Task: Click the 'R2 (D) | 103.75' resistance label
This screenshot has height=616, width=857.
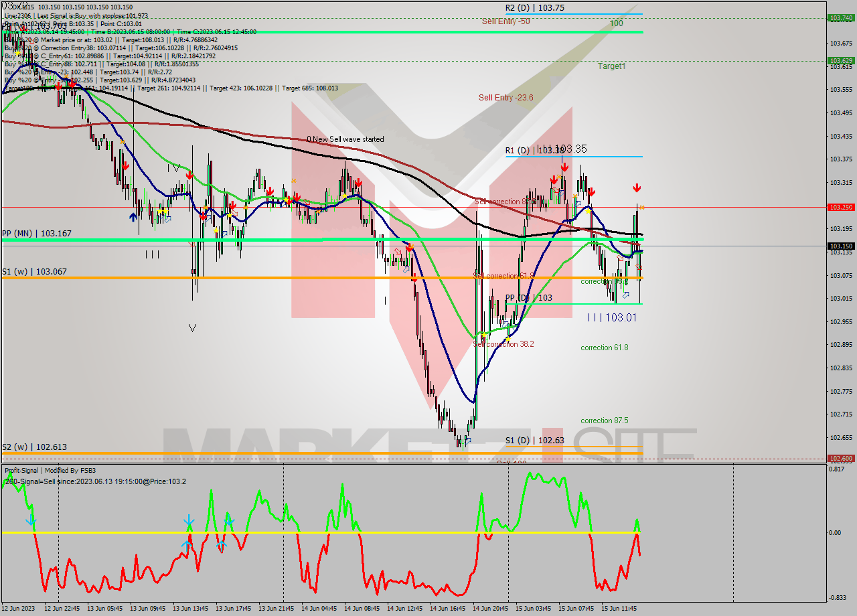Action: point(534,8)
